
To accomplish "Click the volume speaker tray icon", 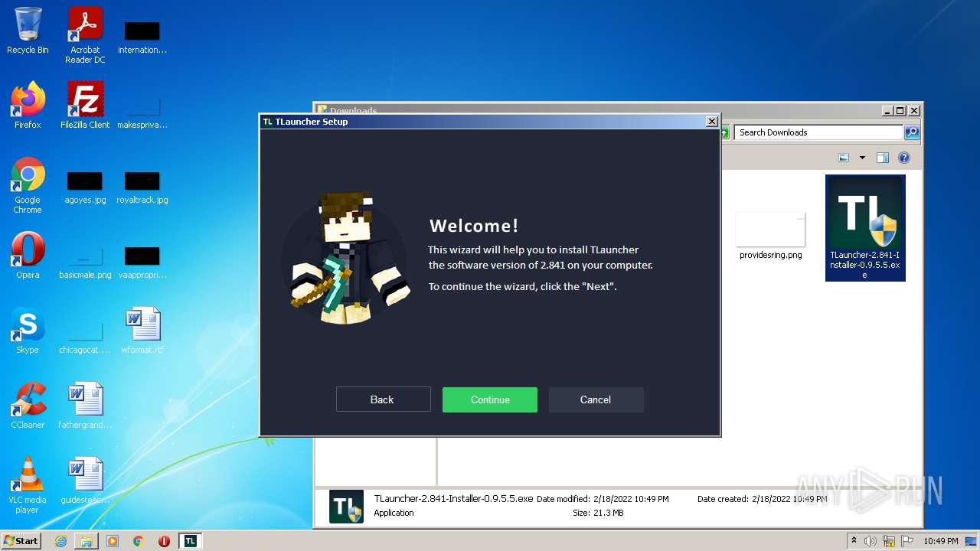I will click(x=871, y=541).
